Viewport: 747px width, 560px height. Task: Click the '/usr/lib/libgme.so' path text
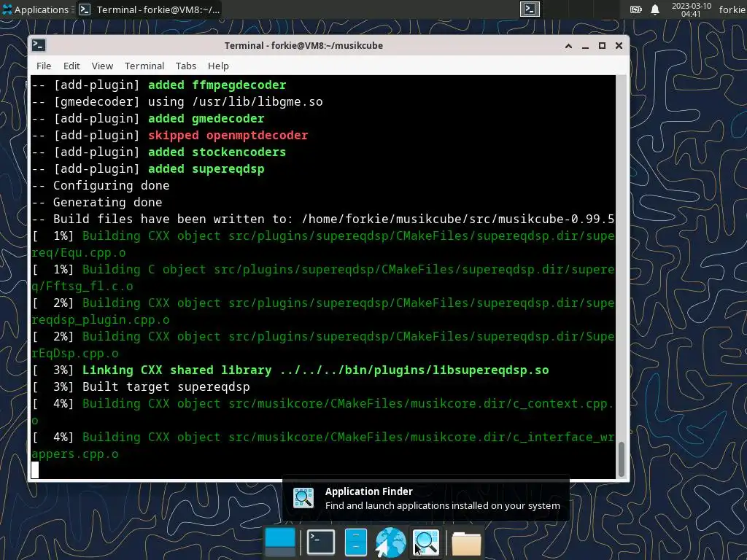(x=258, y=101)
